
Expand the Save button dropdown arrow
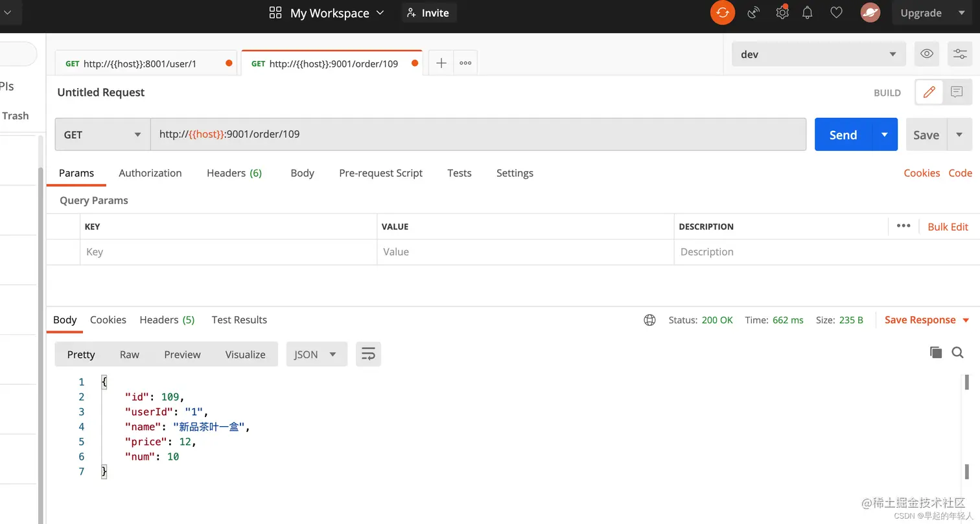click(x=959, y=135)
